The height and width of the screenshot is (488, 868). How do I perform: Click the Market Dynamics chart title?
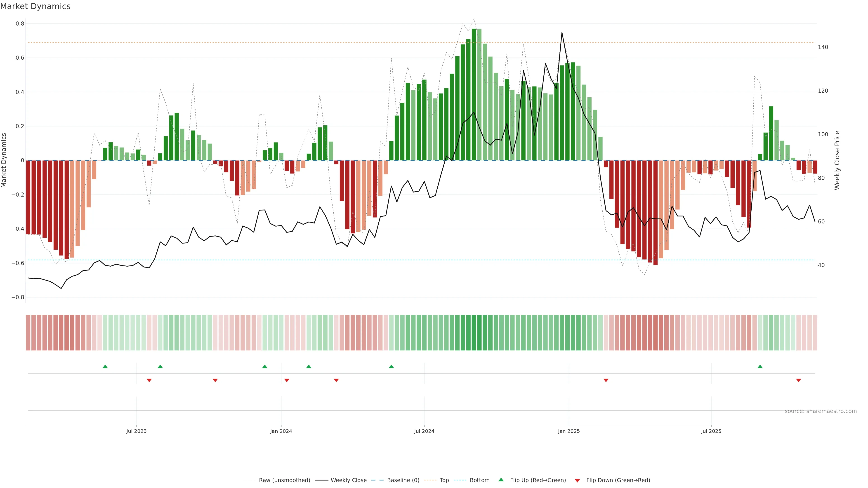coord(35,6)
